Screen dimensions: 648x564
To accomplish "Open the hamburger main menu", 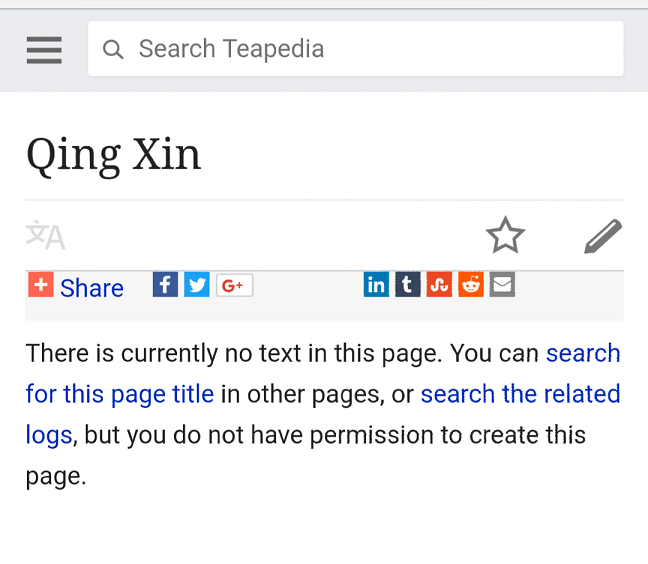I will [44, 50].
